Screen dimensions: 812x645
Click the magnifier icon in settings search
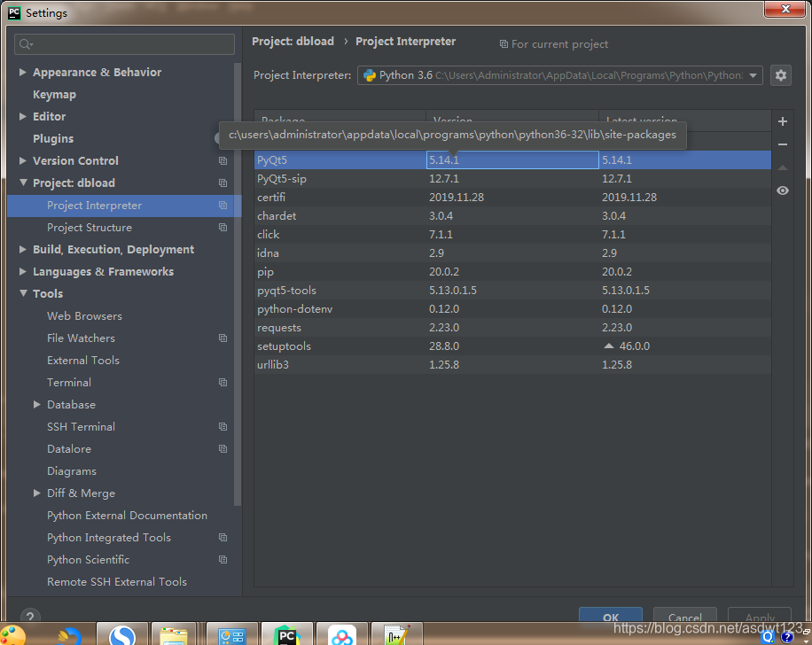click(x=26, y=44)
